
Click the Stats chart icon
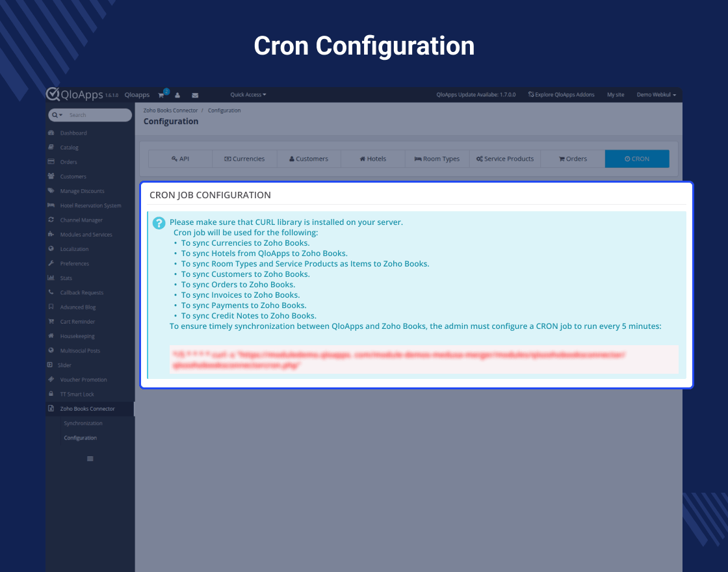point(51,278)
